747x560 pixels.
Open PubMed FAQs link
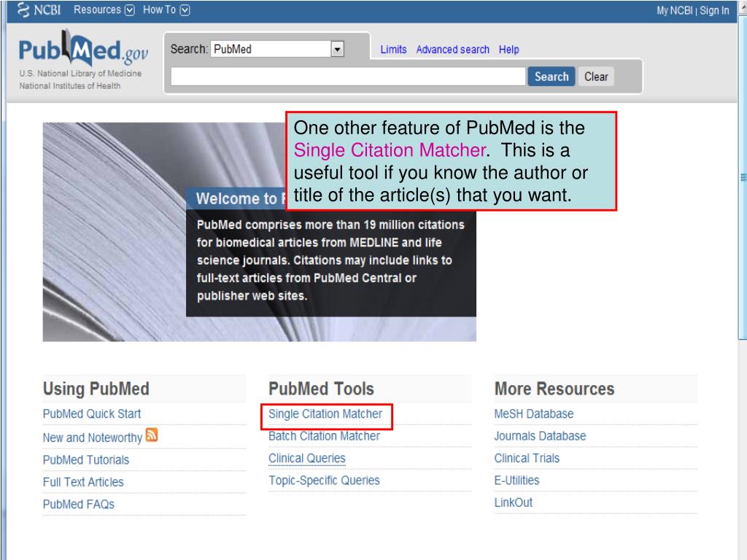[79, 505]
